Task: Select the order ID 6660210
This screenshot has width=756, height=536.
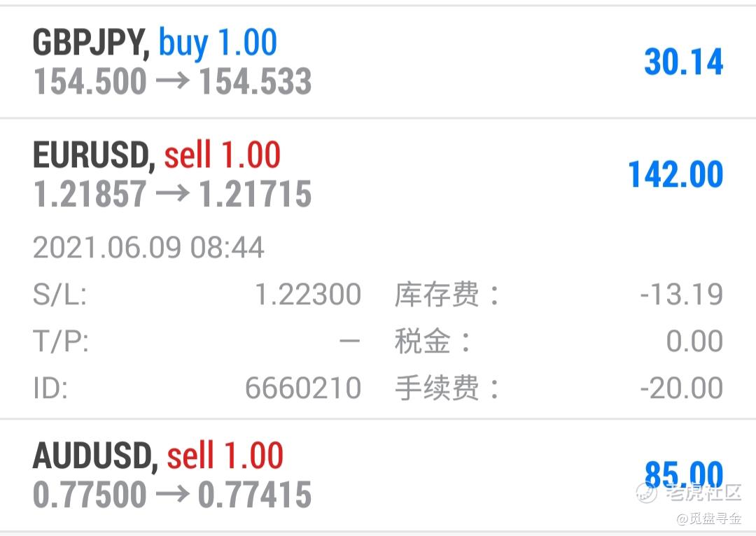Action: [x=303, y=388]
